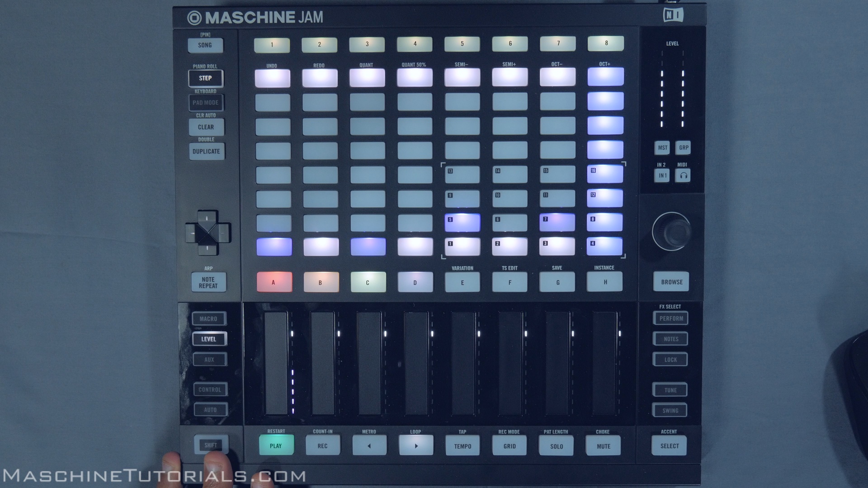The image size is (868, 488).
Task: Trigger pad number 12
Action: [605, 198]
